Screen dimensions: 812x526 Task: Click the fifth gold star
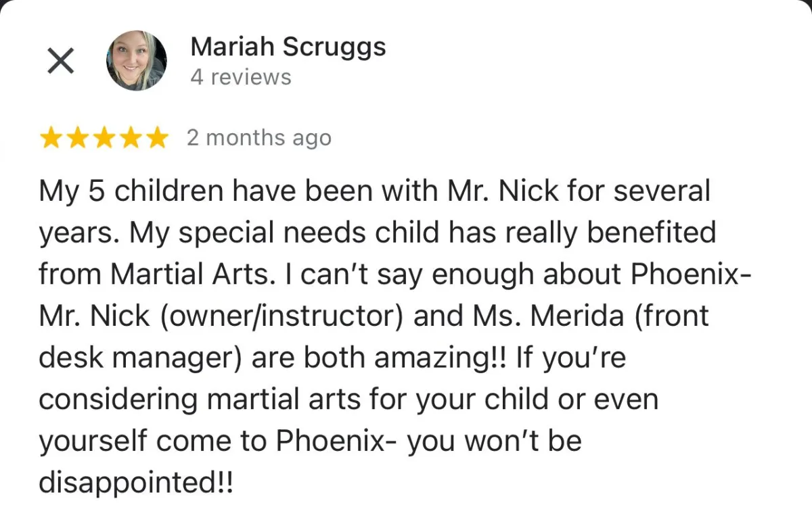[x=156, y=138]
